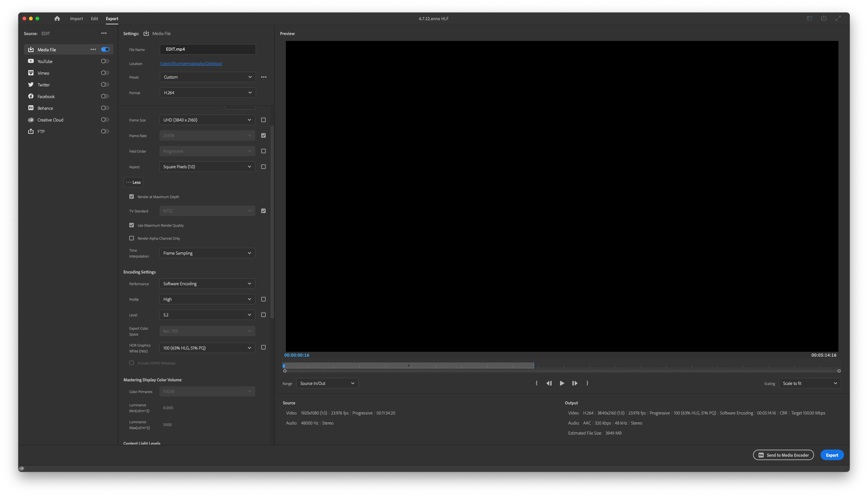Step forward one frame in preview
Image resolution: width=868 pixels, height=496 pixels.
(x=575, y=383)
